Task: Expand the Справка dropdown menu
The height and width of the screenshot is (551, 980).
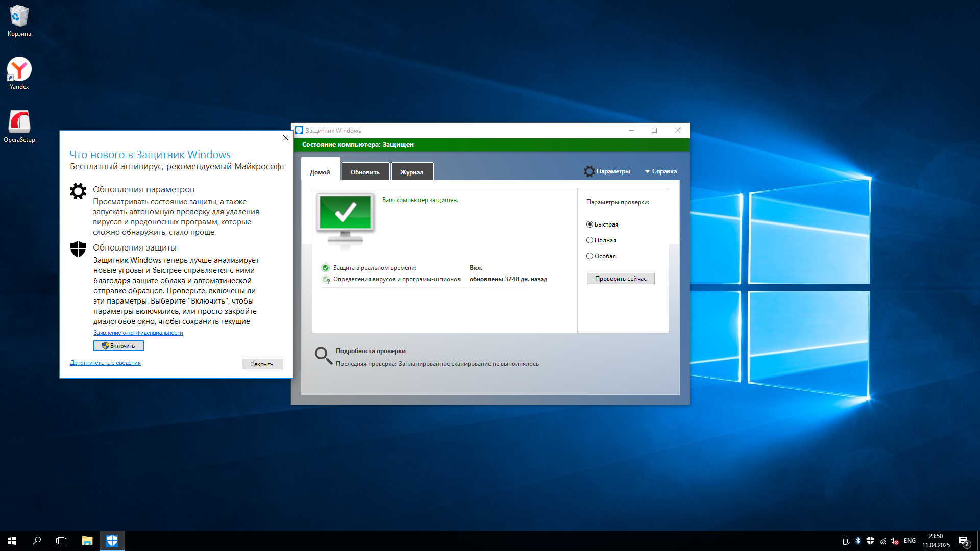Action: 661,171
